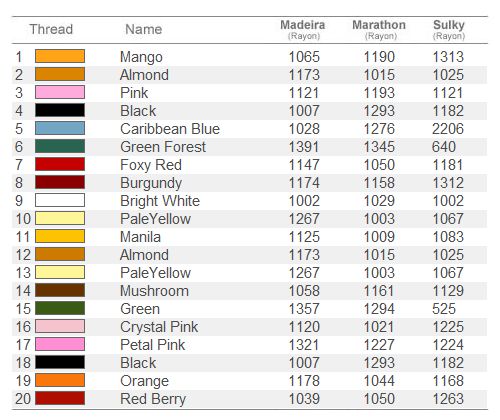This screenshot has width=500, height=420.
Task: Click the Madeira column header
Action: pos(303,29)
